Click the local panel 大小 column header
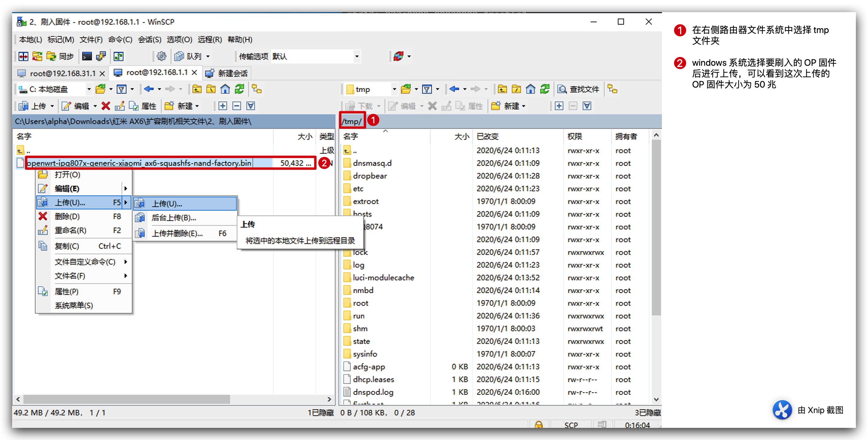 (295, 136)
